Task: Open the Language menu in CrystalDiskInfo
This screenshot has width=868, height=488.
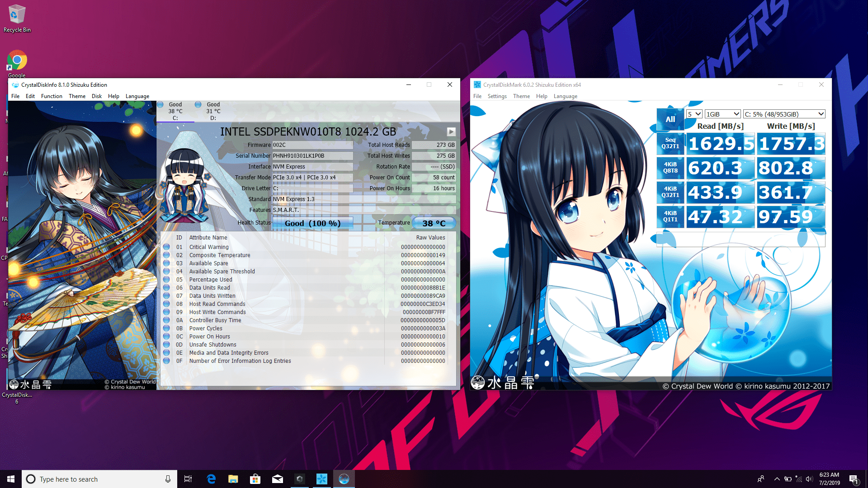Action: (137, 96)
